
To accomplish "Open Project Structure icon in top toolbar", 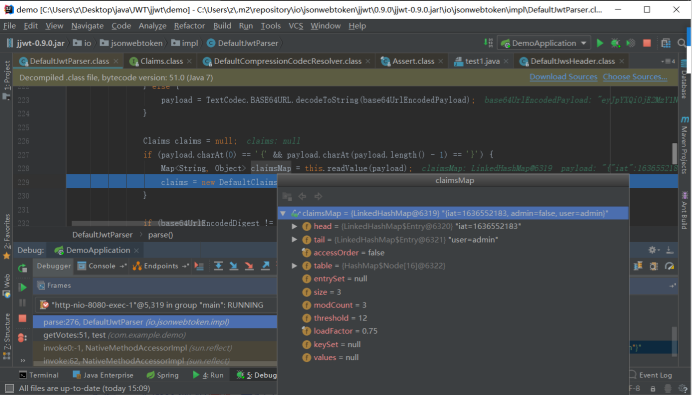I will pos(666,43).
